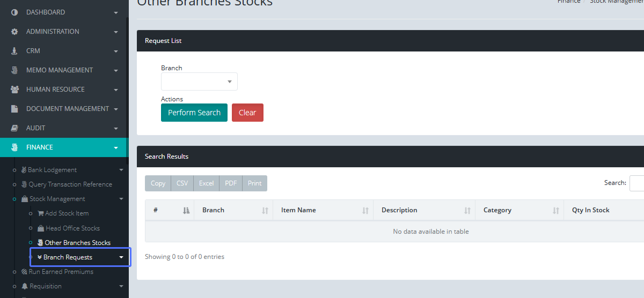
Task: Open the Branch dropdown selector
Action: [199, 81]
